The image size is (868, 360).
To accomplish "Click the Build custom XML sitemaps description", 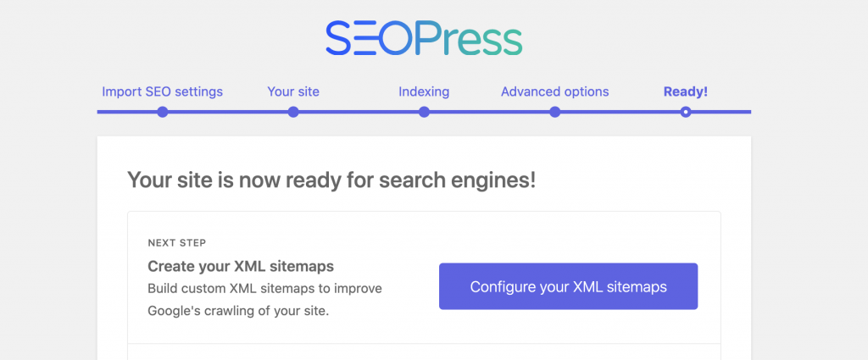I will coord(264,299).
